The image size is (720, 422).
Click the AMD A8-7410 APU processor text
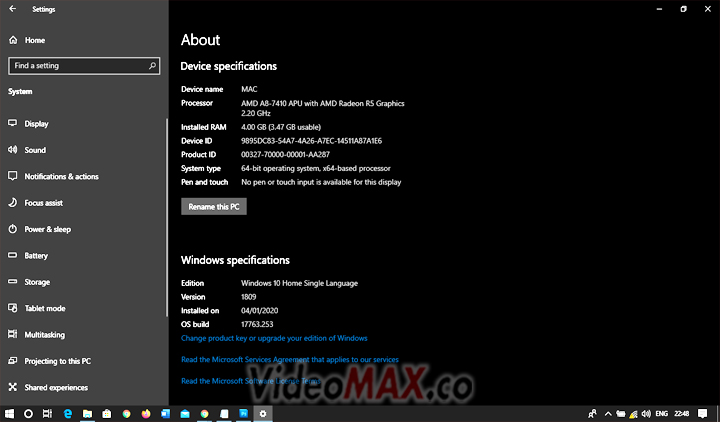pos(323,108)
